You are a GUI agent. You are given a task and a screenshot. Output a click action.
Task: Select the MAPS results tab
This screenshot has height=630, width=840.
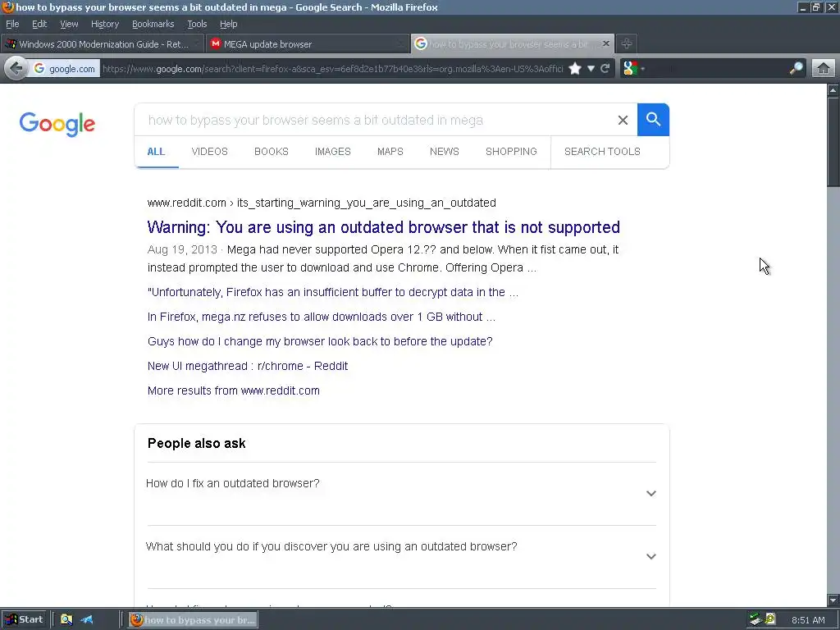coord(390,152)
